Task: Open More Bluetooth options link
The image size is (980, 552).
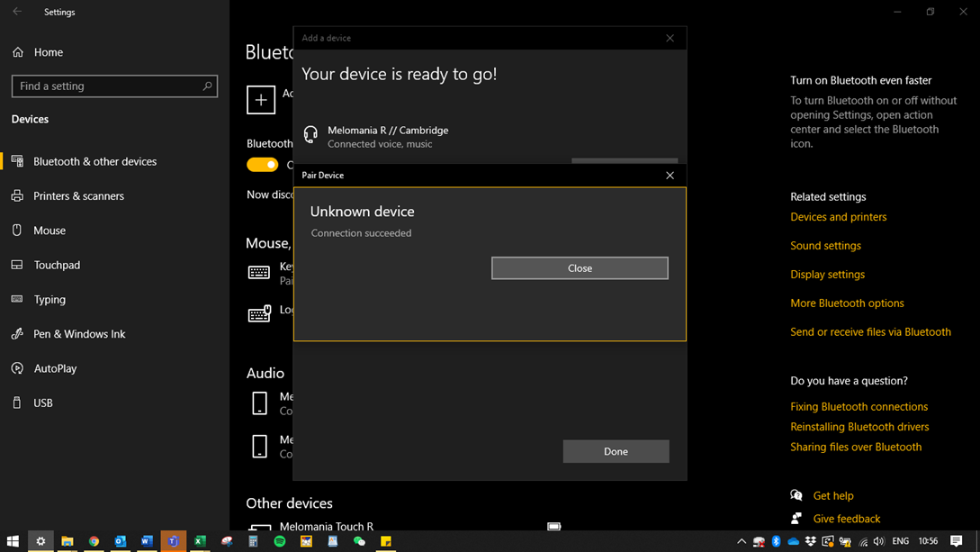Action: 847,303
